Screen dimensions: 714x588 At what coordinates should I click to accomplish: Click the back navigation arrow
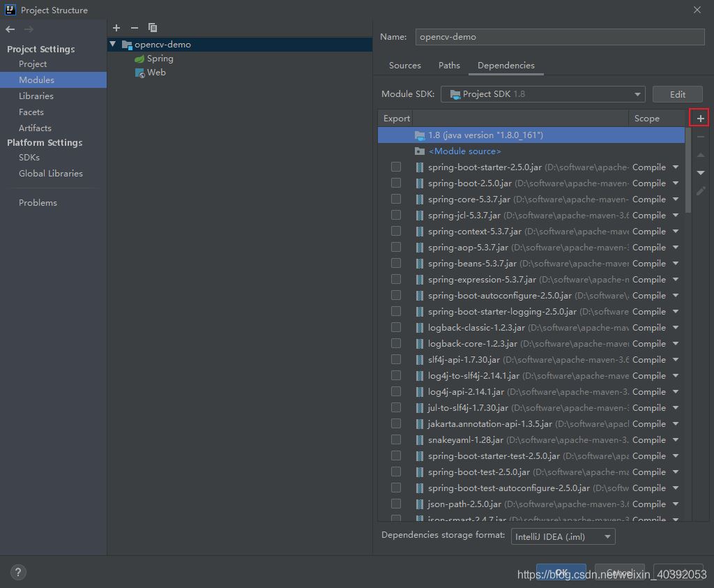pos(10,29)
